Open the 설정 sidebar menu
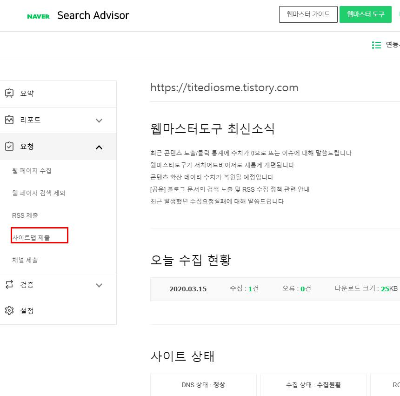Image resolution: width=400 pixels, height=396 pixels. click(58, 311)
